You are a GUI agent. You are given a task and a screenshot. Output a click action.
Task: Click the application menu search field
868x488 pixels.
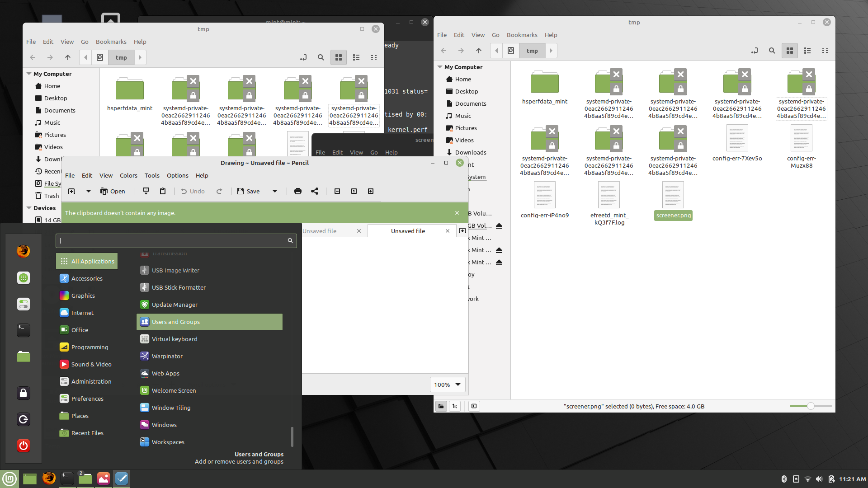point(176,240)
